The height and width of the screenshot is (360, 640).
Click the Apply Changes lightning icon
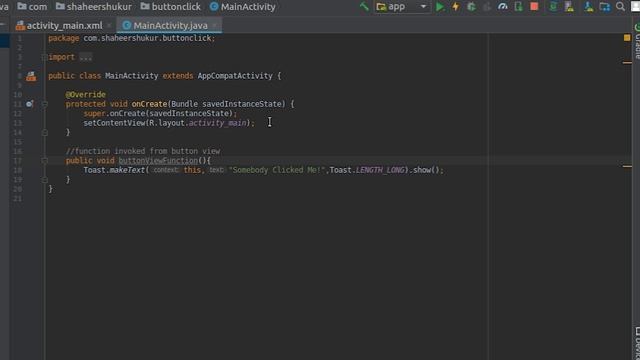456,7
